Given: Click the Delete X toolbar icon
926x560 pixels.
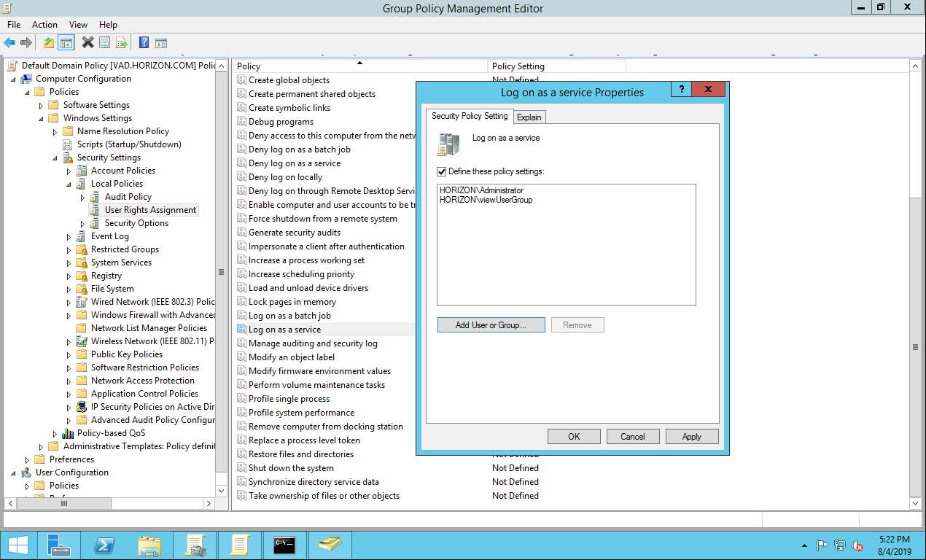Looking at the screenshot, I should pos(87,43).
